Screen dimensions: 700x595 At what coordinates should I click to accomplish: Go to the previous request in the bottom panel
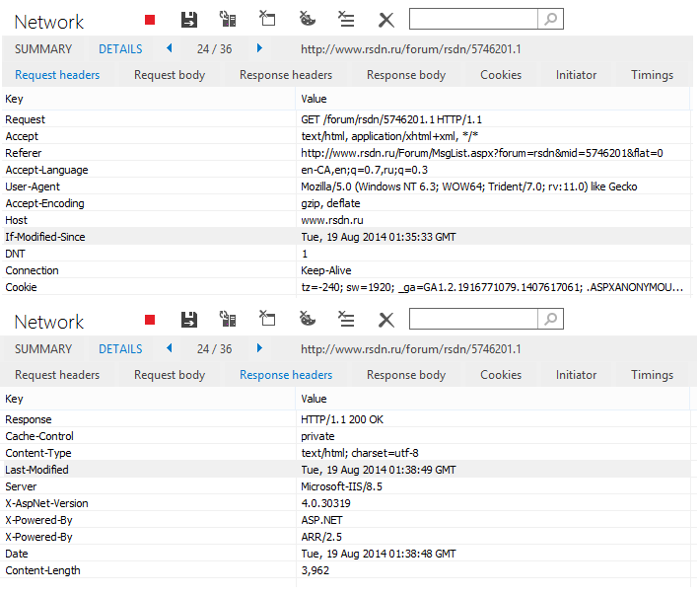(170, 348)
